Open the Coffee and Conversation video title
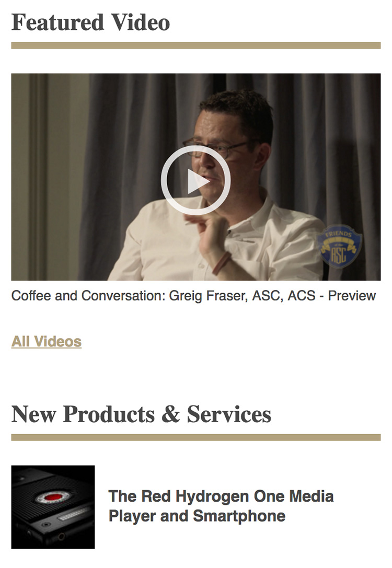The image size is (392, 568). tap(193, 296)
